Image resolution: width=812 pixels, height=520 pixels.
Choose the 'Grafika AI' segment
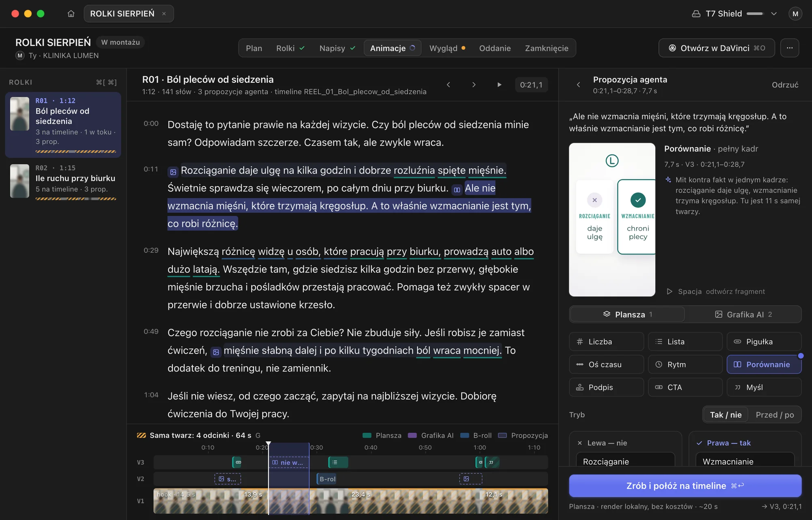[743, 315]
